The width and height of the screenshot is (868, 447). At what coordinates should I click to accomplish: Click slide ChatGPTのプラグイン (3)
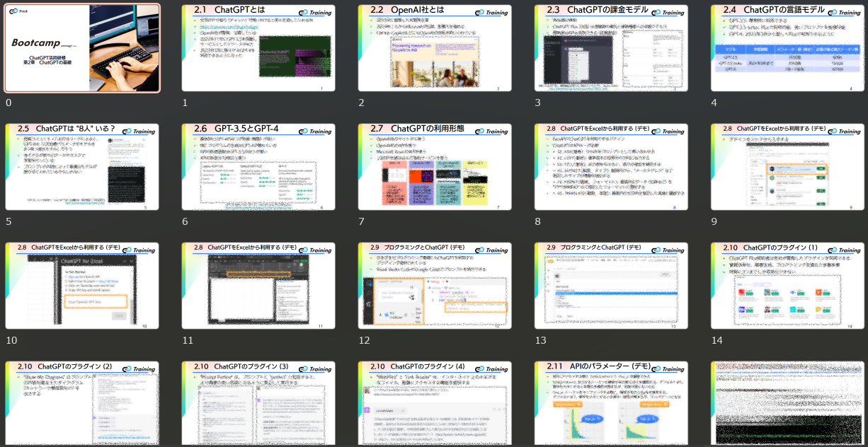[258, 403]
